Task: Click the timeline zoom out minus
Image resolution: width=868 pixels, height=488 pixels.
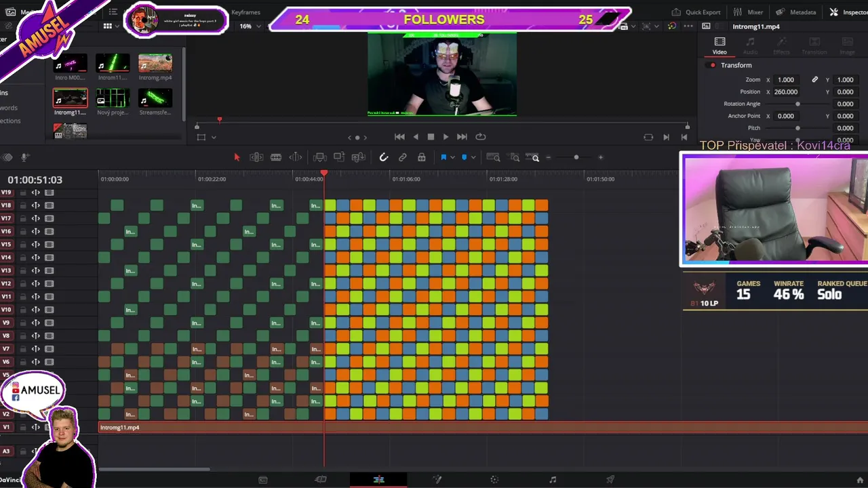Action: coord(549,157)
